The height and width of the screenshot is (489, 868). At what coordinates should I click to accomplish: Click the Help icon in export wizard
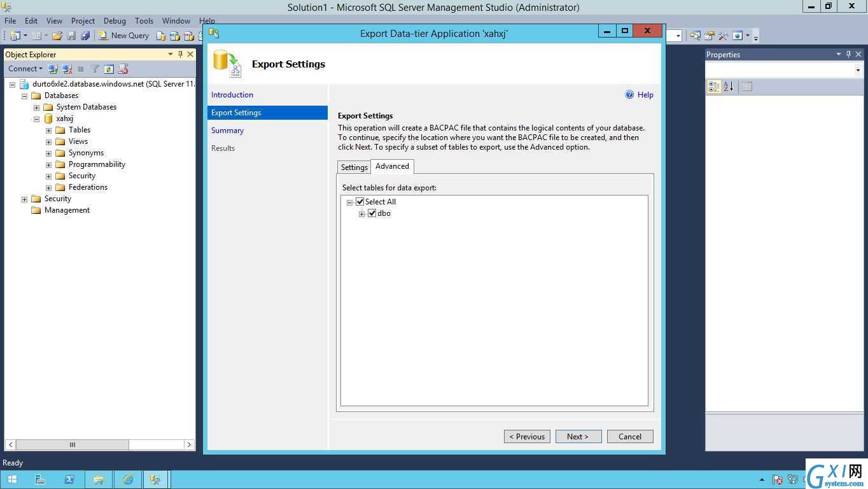pyautogui.click(x=629, y=95)
